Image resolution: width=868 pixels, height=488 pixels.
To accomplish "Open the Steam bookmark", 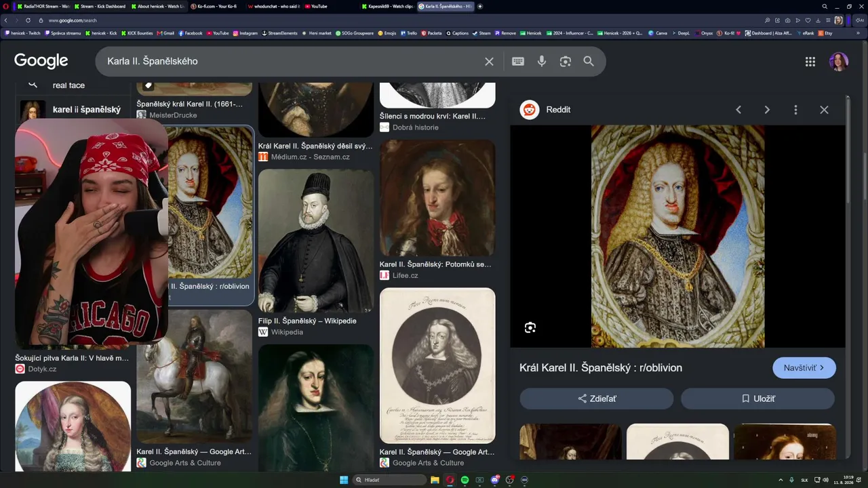I will pos(482,33).
